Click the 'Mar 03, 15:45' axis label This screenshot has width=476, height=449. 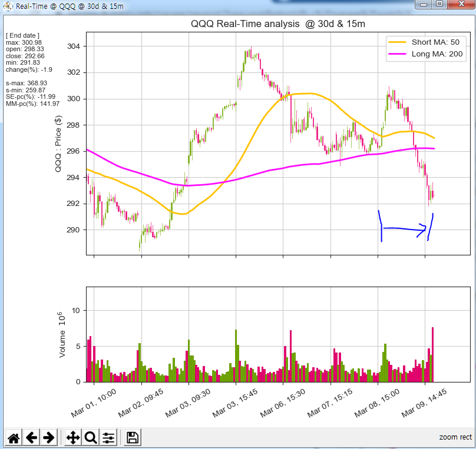pyautogui.click(x=235, y=403)
